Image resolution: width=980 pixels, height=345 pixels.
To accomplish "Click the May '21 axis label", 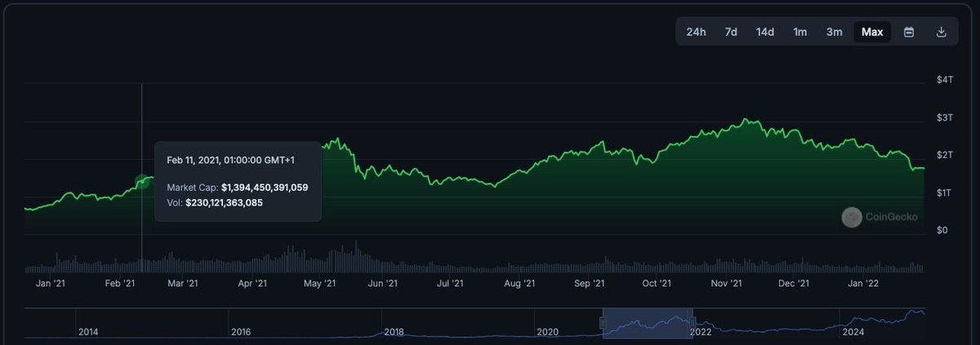I will (319, 283).
